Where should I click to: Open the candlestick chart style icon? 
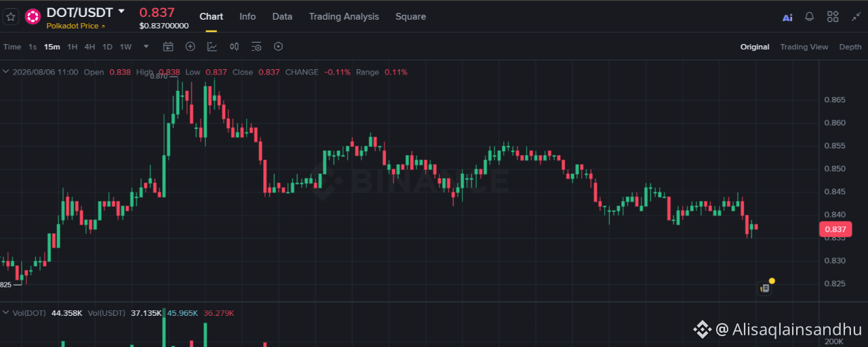tap(234, 47)
